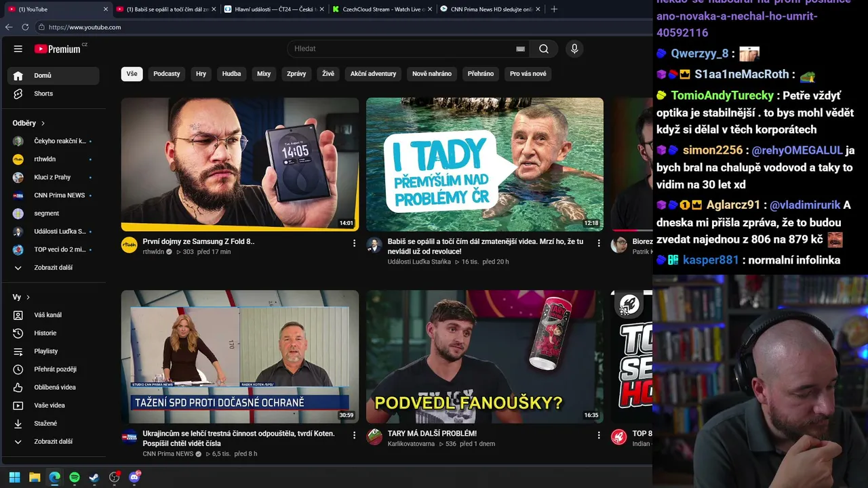The height and width of the screenshot is (488, 868).
Task: Play the Babiš I TADY thumbnail video
Action: [485, 164]
